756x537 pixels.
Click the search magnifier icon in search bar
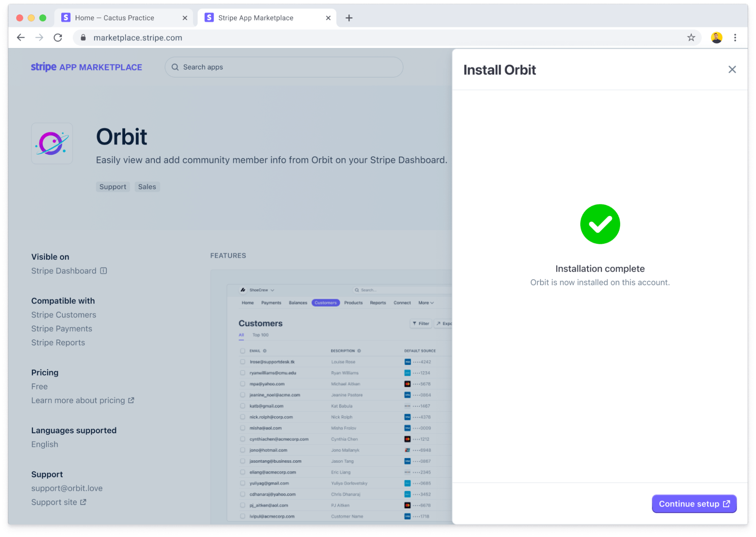pos(176,66)
